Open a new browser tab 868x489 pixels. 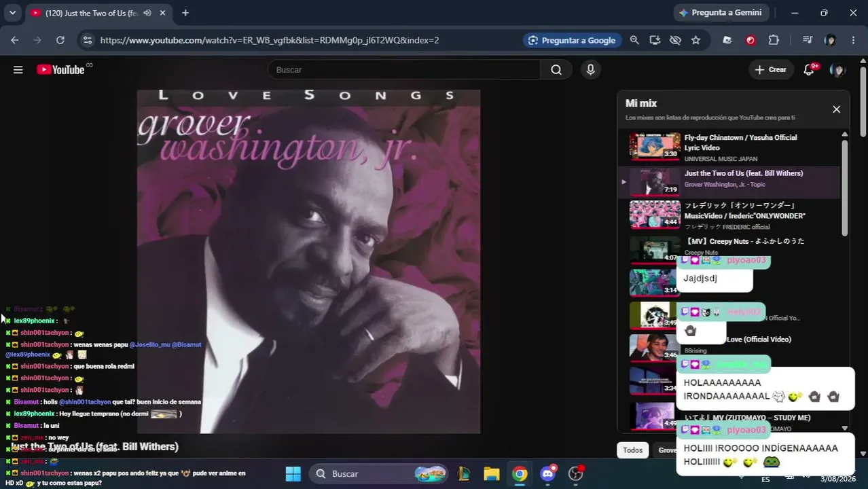coord(185,13)
